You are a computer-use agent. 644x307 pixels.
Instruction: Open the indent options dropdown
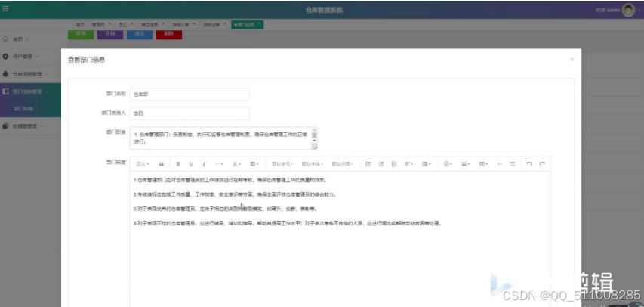(427, 164)
